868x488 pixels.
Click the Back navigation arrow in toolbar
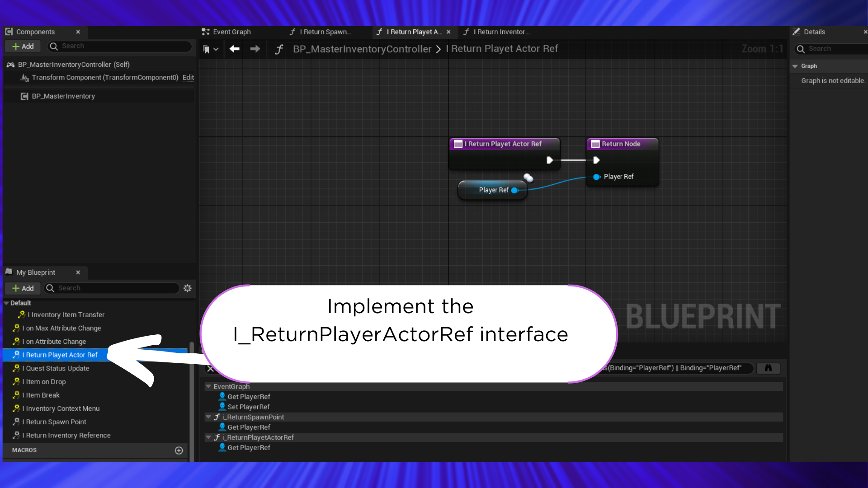[234, 49]
